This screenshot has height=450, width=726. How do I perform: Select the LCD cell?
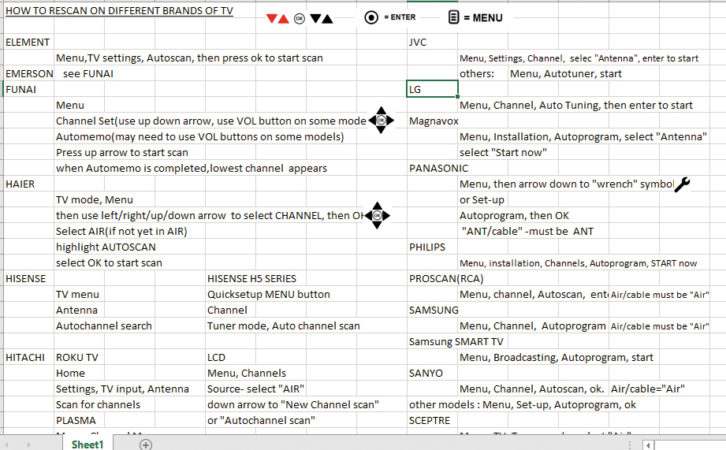click(216, 357)
